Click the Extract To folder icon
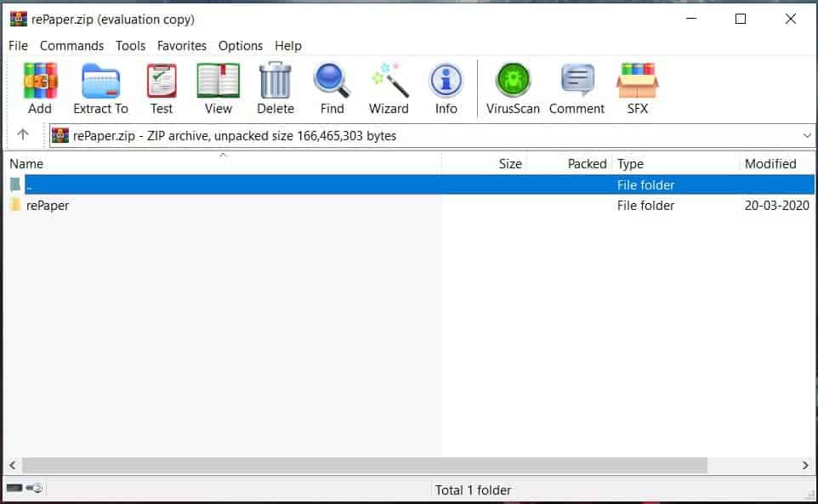Image resolution: width=818 pixels, height=504 pixels. click(x=100, y=81)
